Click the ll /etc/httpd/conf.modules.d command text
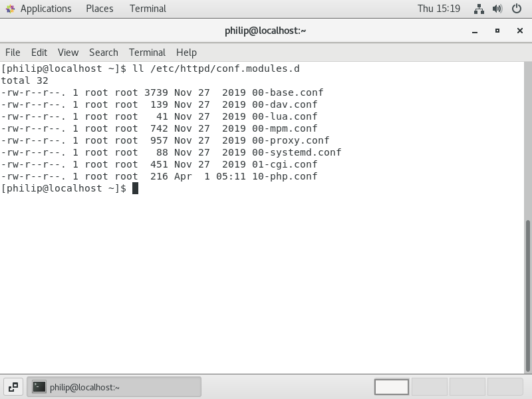 pos(216,69)
